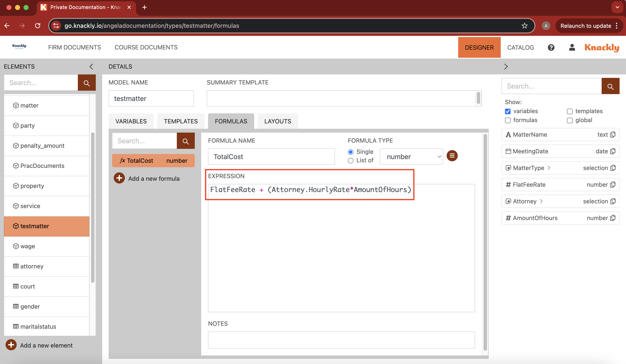Click the help question mark icon
The height and width of the screenshot is (364, 626).
point(551,47)
